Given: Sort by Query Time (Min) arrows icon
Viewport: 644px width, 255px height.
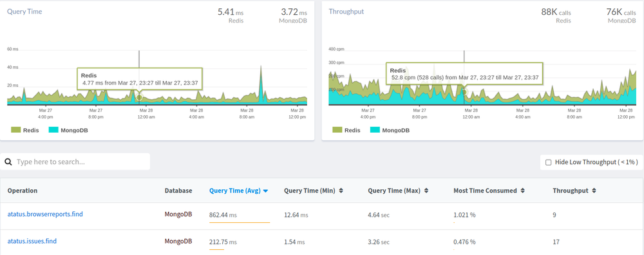Looking at the screenshot, I should coord(341,191).
